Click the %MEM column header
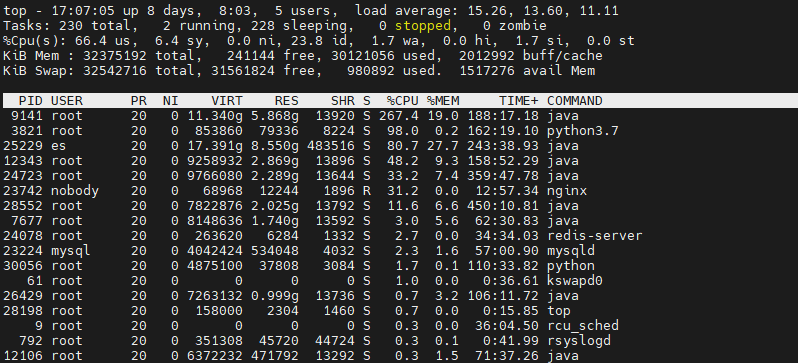The height and width of the screenshot is (363, 798). point(443,101)
